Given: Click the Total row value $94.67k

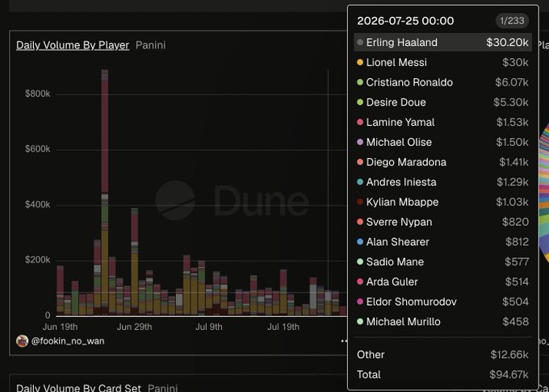Looking at the screenshot, I should (509, 374).
